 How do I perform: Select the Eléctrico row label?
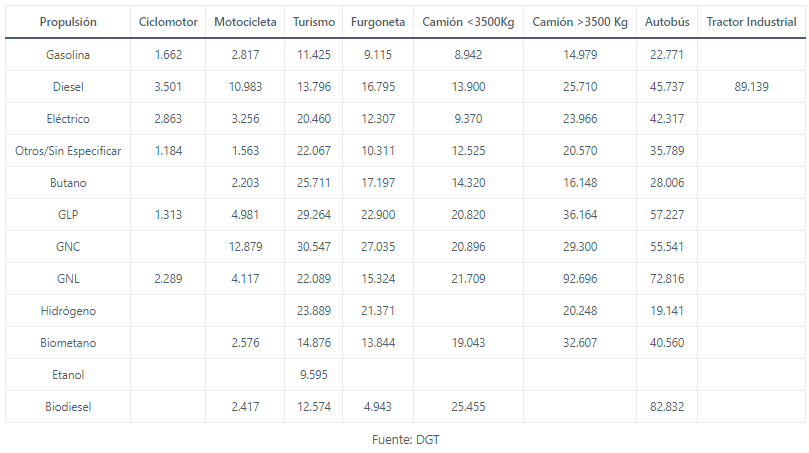pos(68,119)
